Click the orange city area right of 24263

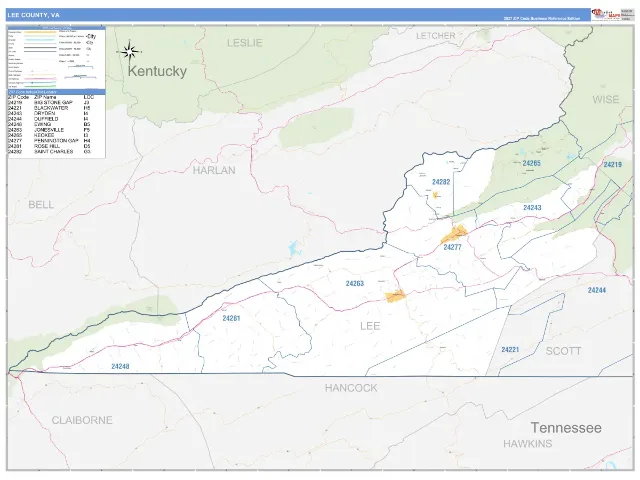(396, 296)
